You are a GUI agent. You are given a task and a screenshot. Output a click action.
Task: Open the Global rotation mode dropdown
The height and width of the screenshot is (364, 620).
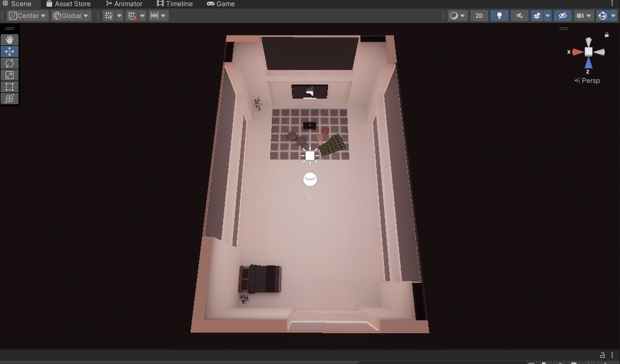point(71,16)
